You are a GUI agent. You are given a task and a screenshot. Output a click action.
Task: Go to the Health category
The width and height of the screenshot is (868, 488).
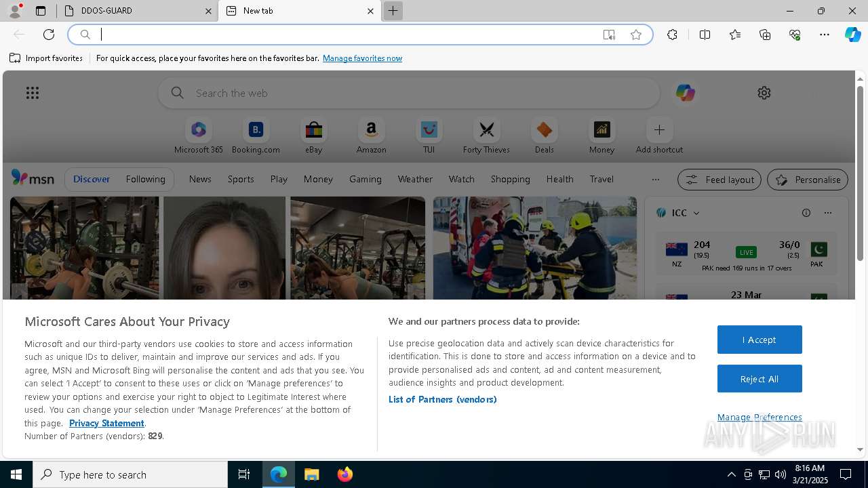point(559,179)
